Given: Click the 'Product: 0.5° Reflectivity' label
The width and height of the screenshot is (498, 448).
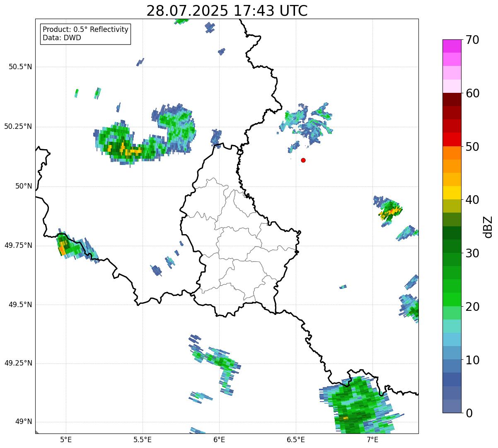Looking at the screenshot, I should (85, 29).
